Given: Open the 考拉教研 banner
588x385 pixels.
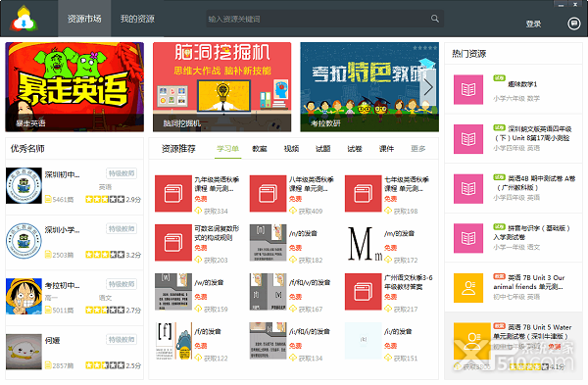Looking at the screenshot, I should tap(369, 87).
